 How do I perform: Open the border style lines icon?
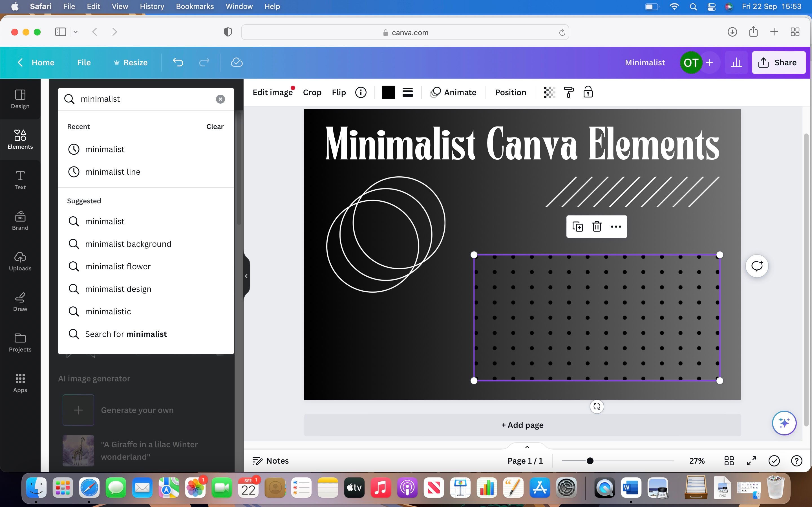coord(407,92)
